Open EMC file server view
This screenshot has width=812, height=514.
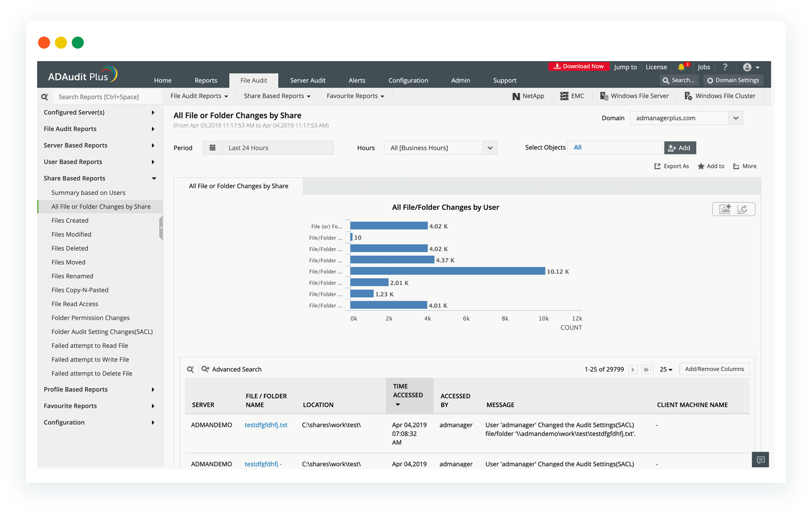[572, 96]
